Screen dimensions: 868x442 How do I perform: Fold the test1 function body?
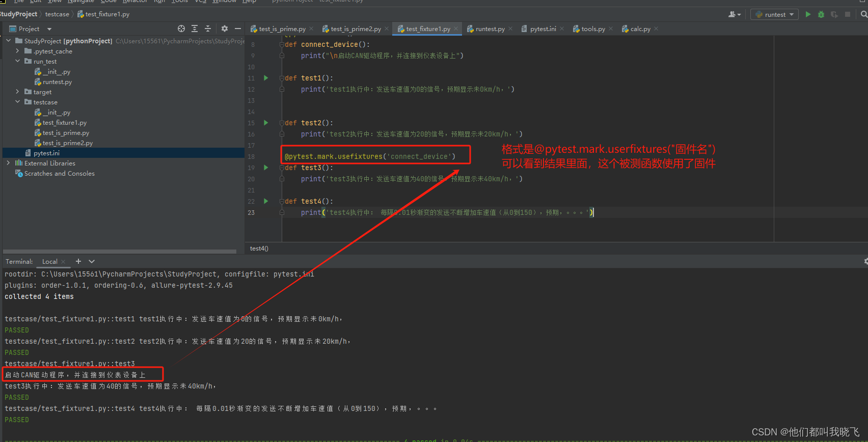click(x=282, y=78)
